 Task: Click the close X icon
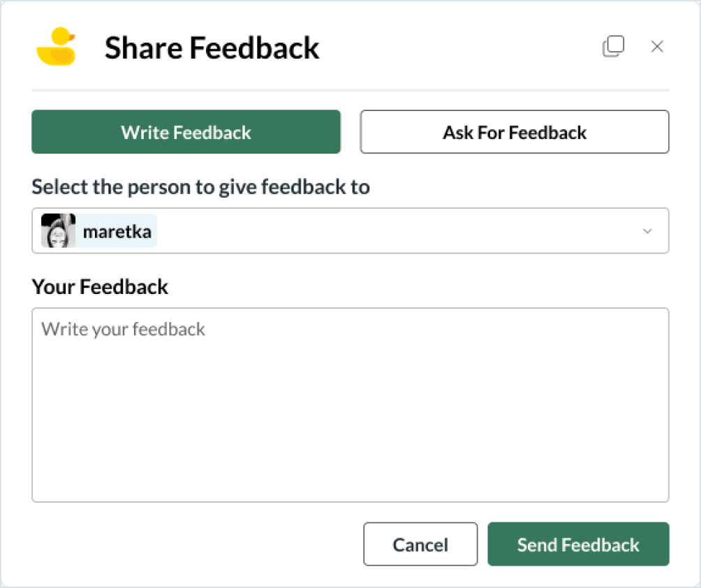pyautogui.click(x=657, y=46)
